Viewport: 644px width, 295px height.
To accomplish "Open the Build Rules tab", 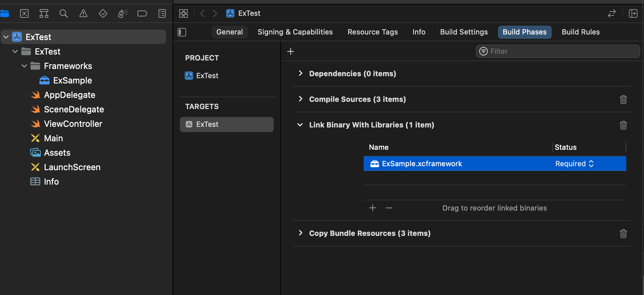I will tap(581, 32).
